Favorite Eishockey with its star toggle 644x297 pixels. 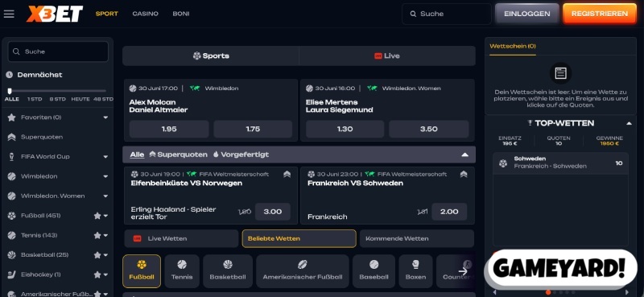[x=97, y=274]
